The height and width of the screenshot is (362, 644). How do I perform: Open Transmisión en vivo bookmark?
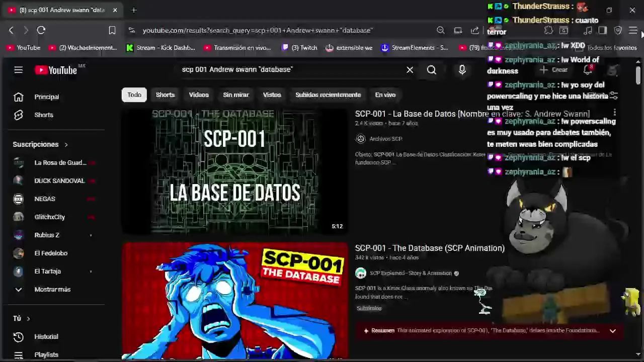[x=237, y=48]
